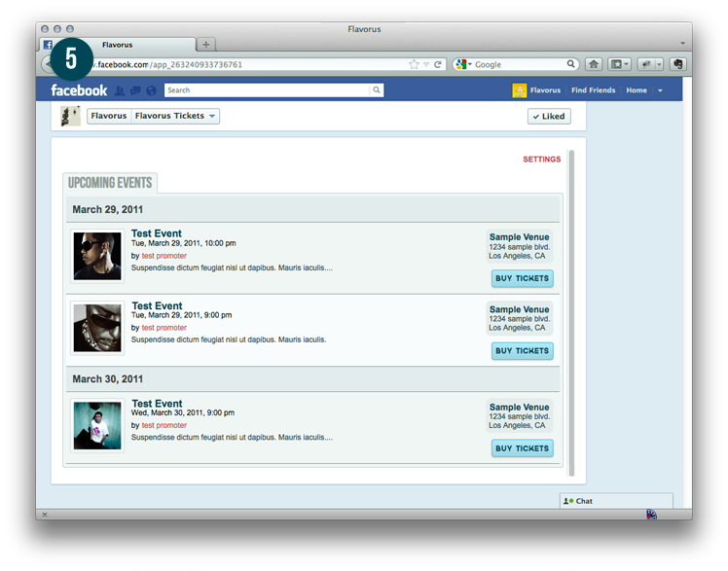
Task: Open the Wed March 30 Test Event title
Action: 157,404
